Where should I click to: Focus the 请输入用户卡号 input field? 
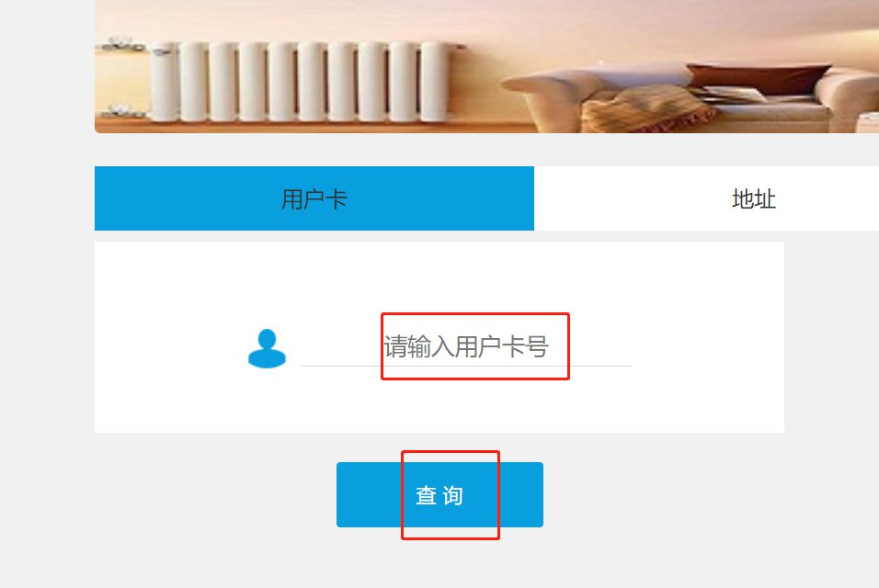[x=466, y=346]
